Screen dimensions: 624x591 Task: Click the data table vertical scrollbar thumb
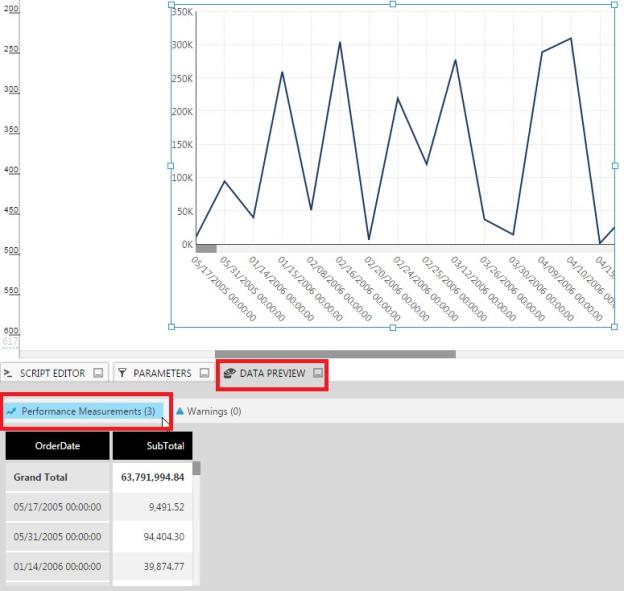click(x=197, y=468)
